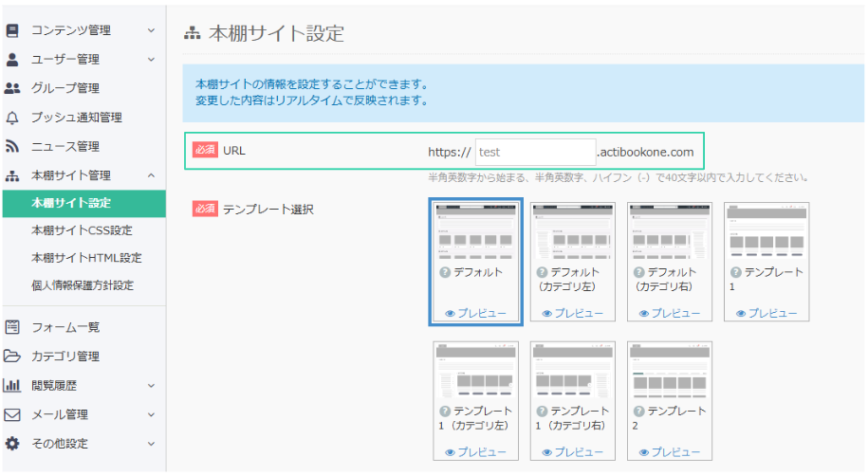The image size is (868, 476).
Task: Click the Push Notification bell icon
Action: click(x=12, y=118)
